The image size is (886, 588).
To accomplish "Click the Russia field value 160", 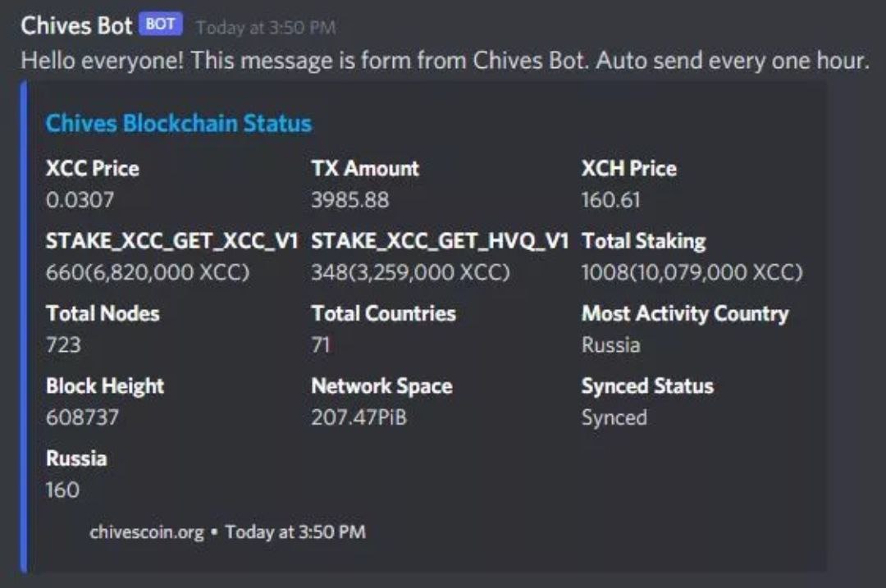I will (63, 490).
